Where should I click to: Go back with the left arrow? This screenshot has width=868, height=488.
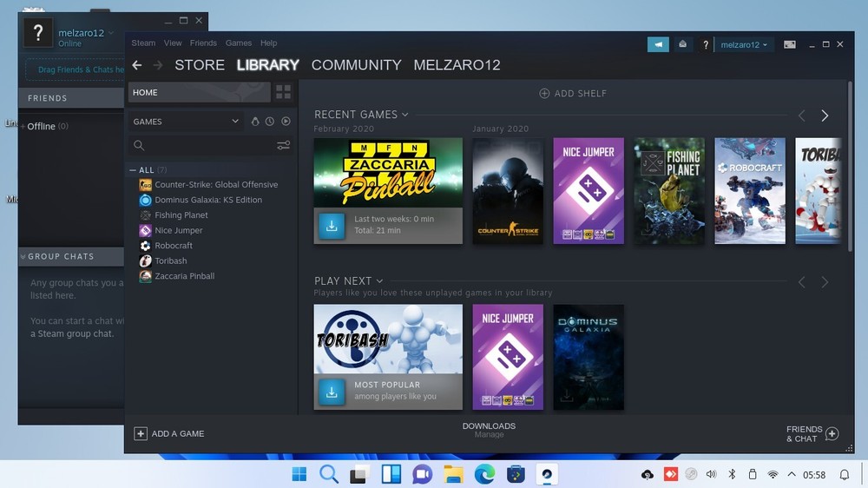coord(137,65)
